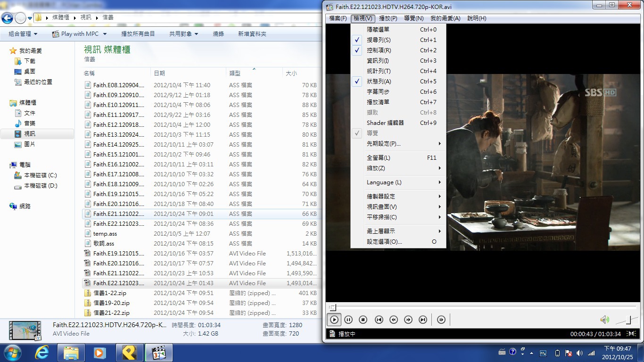This screenshot has height=362, width=644.
Task: Expand the Language (L) submenu
Action: coord(398,182)
